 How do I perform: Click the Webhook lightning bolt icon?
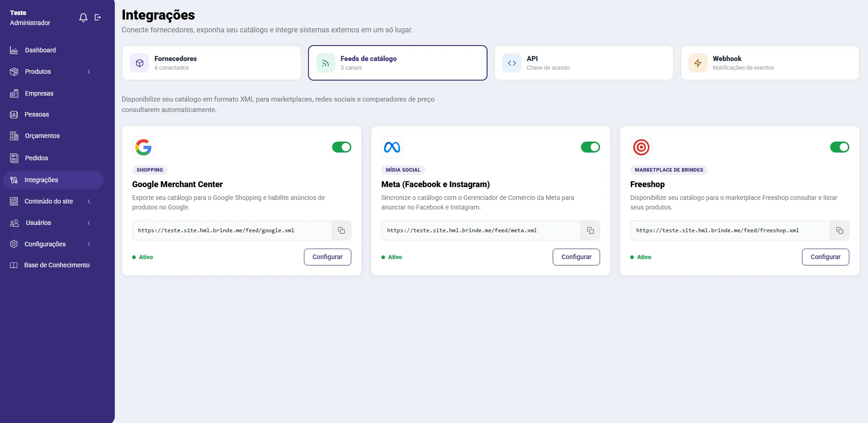(x=698, y=63)
